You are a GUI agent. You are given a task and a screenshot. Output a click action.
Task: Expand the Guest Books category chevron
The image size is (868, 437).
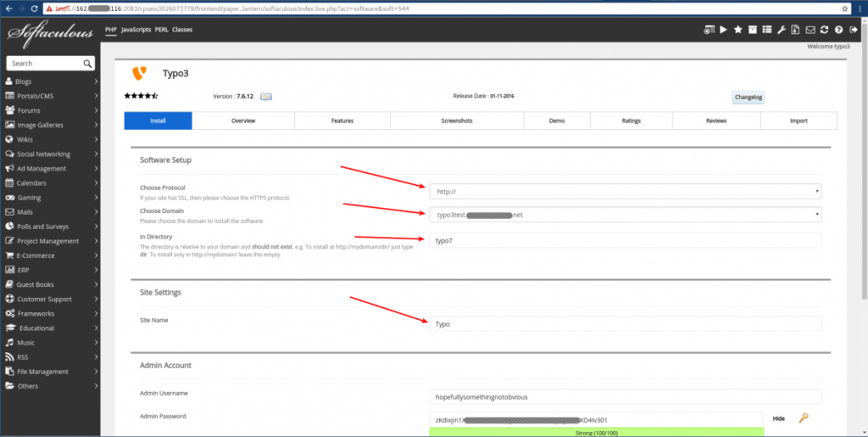coord(96,285)
